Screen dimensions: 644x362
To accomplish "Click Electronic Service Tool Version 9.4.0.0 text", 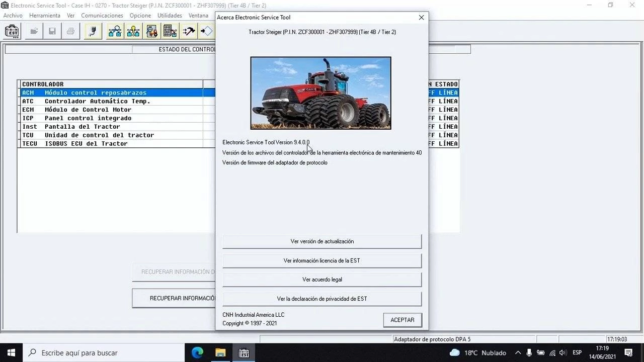I will coord(266,142).
